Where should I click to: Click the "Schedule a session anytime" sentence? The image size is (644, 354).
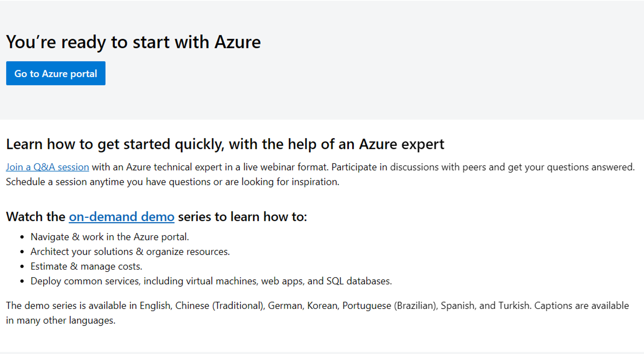click(173, 182)
